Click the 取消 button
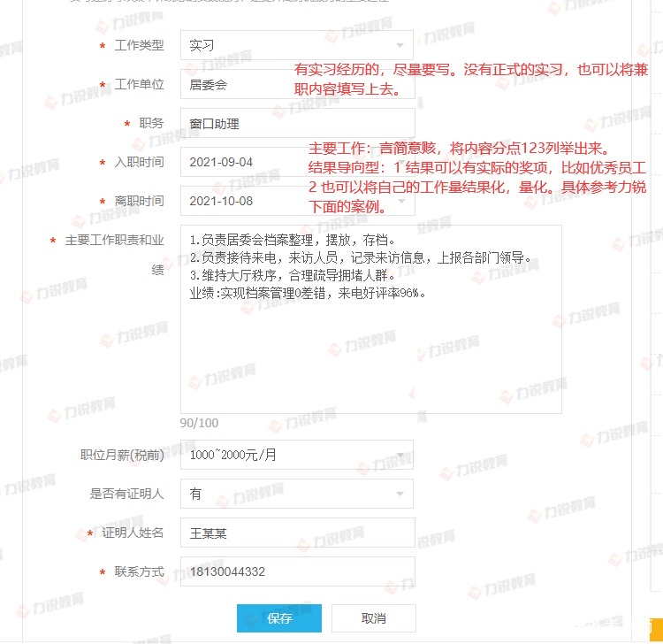Screen dimensions: 663x644 click(x=374, y=618)
